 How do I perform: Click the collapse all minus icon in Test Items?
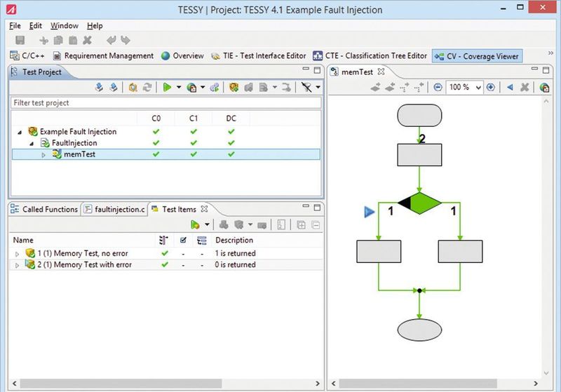point(316,225)
